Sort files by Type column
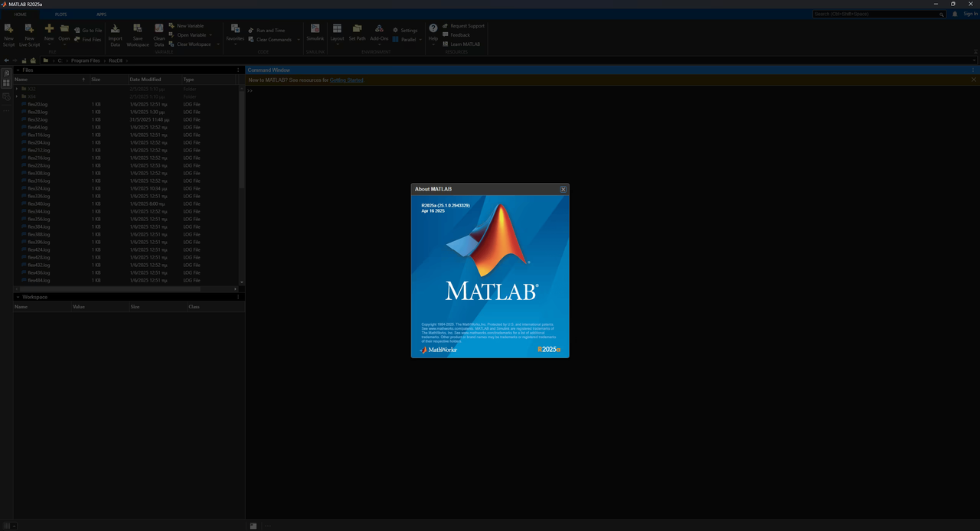The width and height of the screenshot is (980, 531). [209, 80]
